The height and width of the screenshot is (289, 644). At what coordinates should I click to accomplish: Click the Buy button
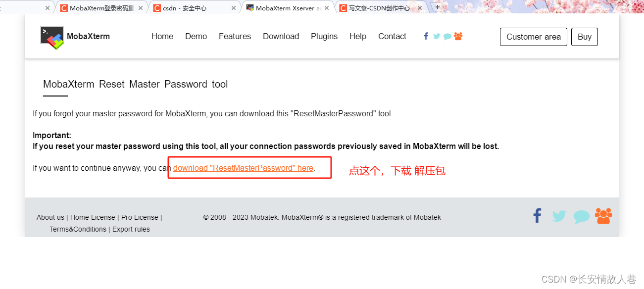point(585,37)
